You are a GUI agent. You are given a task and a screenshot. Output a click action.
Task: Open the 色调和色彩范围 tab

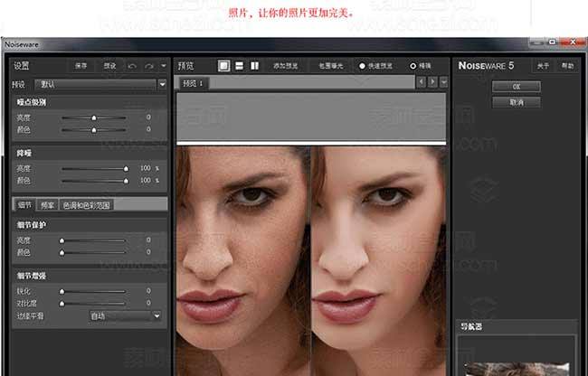click(x=86, y=205)
